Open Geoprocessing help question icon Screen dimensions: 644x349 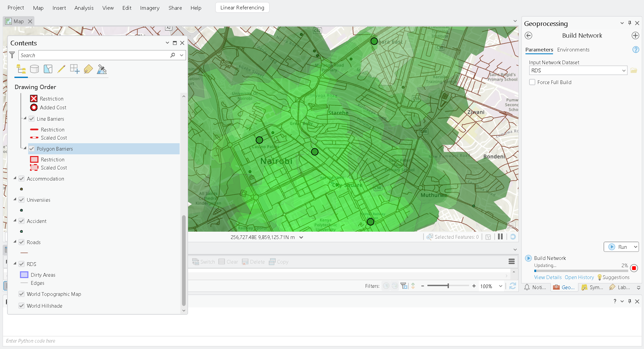click(x=636, y=50)
